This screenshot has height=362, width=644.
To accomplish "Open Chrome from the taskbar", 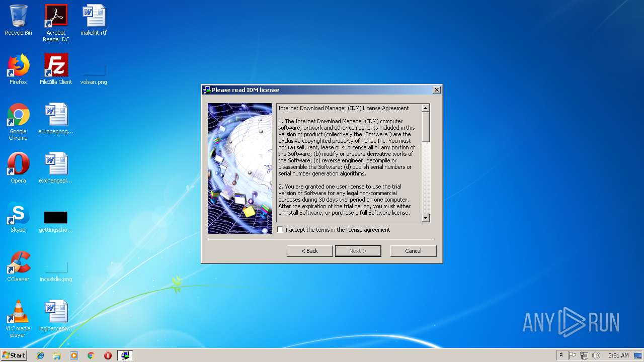I will 91,355.
